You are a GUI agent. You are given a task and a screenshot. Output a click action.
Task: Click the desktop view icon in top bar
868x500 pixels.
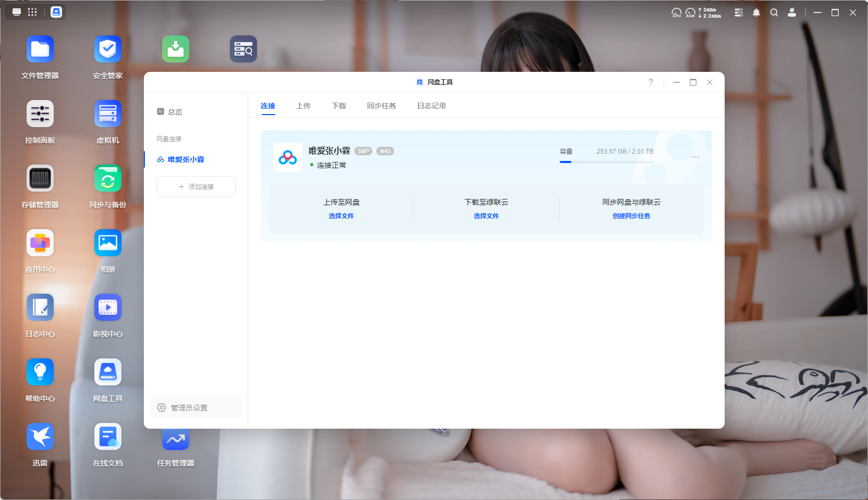(17, 12)
